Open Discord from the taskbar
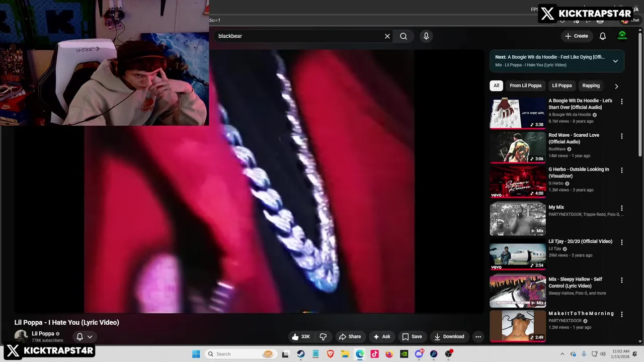Screen dimensions: 644x362 point(419,354)
